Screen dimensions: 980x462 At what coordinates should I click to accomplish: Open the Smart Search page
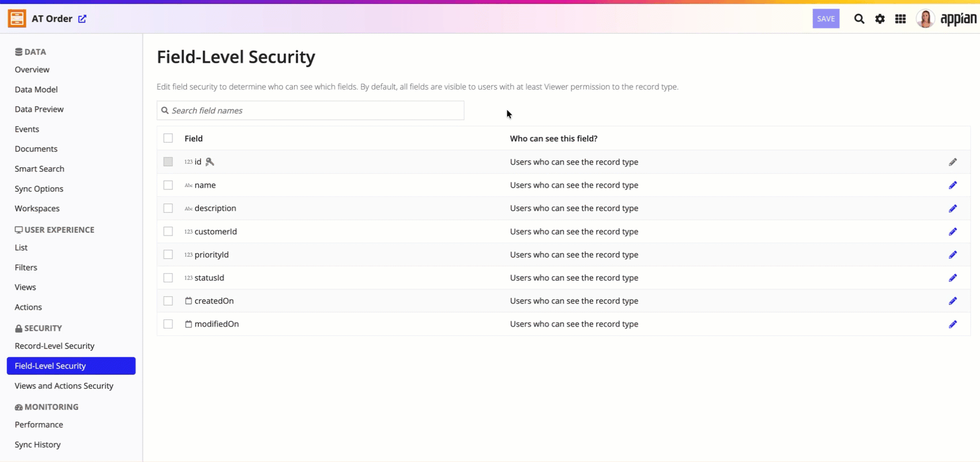point(39,169)
